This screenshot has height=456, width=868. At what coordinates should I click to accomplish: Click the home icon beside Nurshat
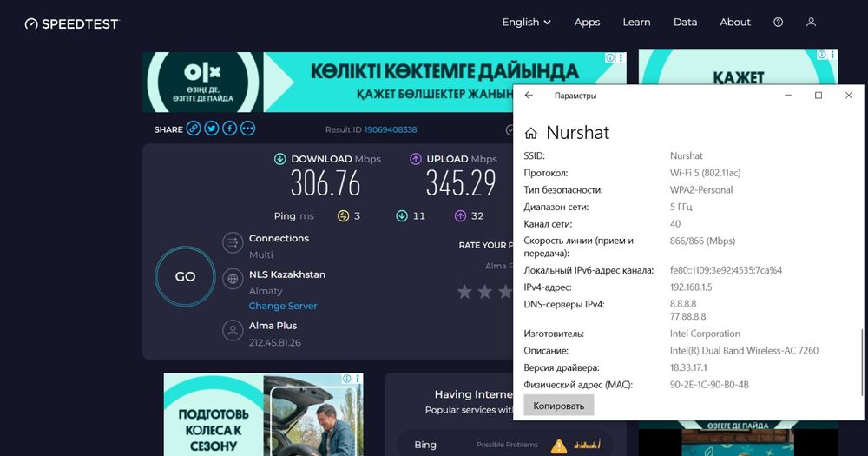[x=531, y=133]
